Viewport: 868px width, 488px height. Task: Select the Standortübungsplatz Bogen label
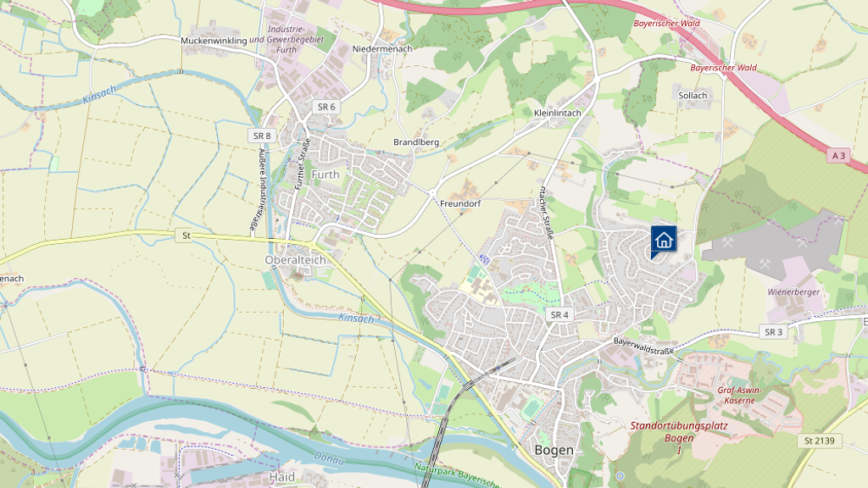pos(679,438)
